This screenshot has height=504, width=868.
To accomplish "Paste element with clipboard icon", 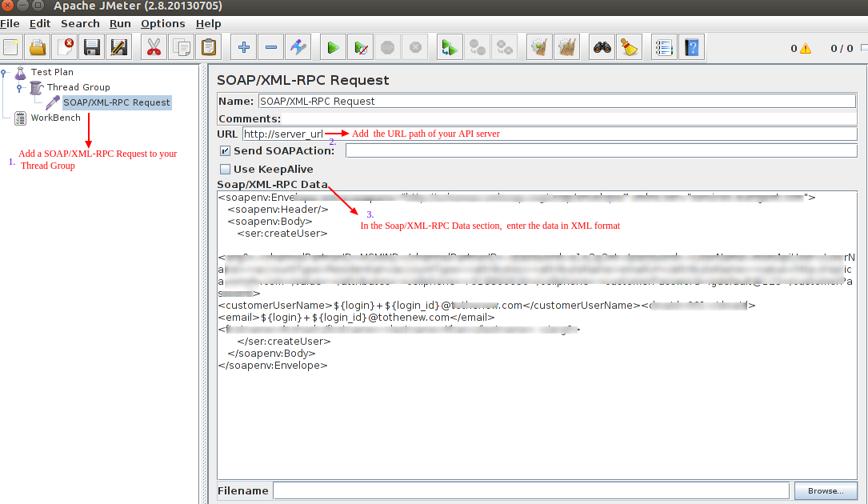I will coord(209,48).
